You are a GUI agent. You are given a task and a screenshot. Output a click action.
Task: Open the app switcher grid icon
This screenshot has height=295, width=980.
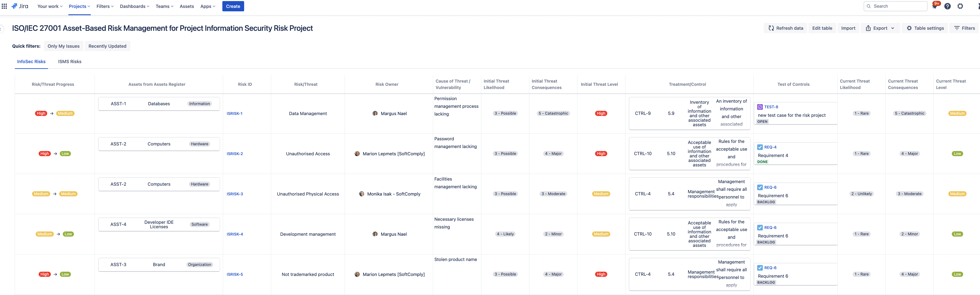coord(4,6)
